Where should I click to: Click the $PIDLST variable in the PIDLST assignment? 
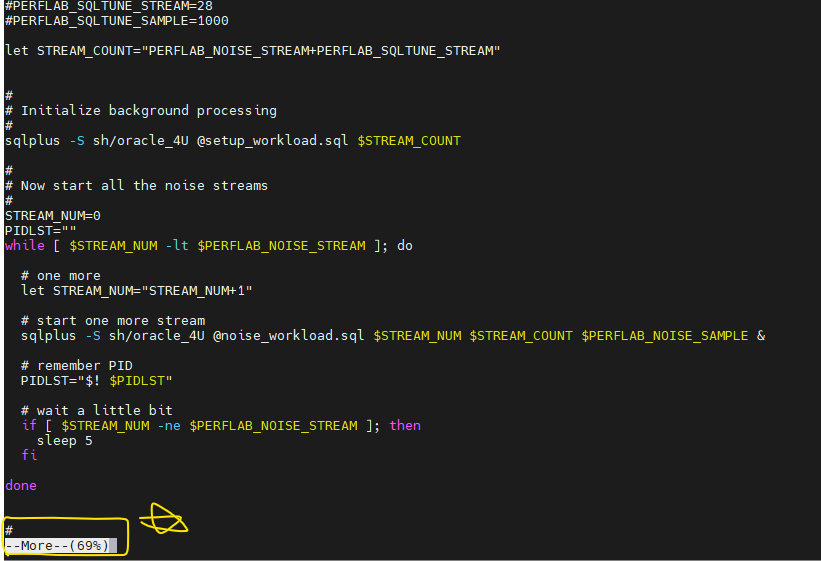pos(137,381)
